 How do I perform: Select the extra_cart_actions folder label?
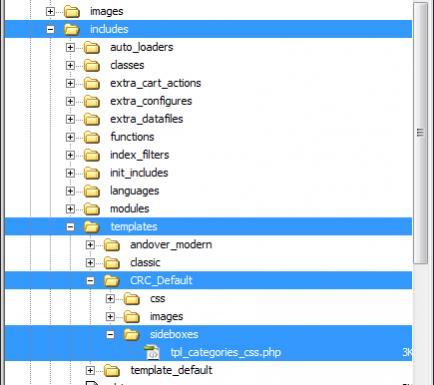pos(156,83)
